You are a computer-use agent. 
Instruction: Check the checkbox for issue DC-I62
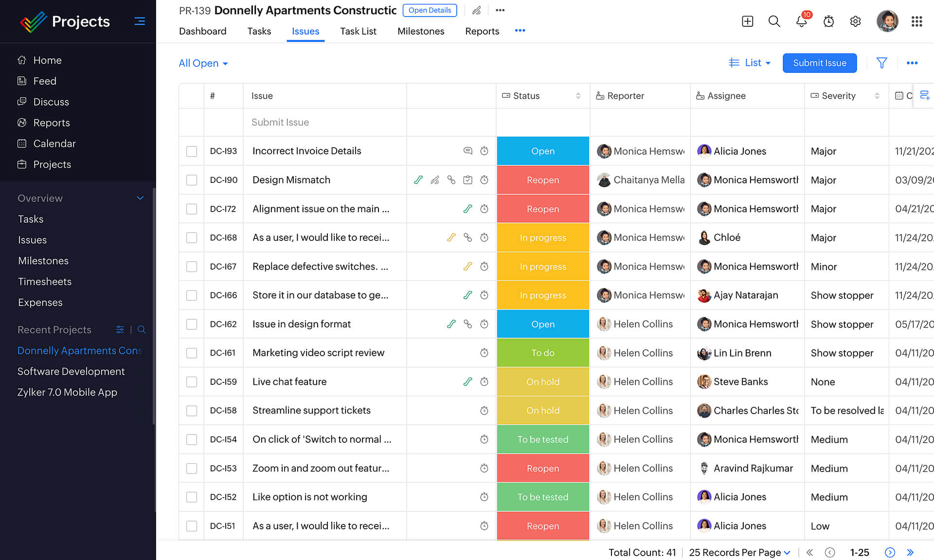[191, 324]
